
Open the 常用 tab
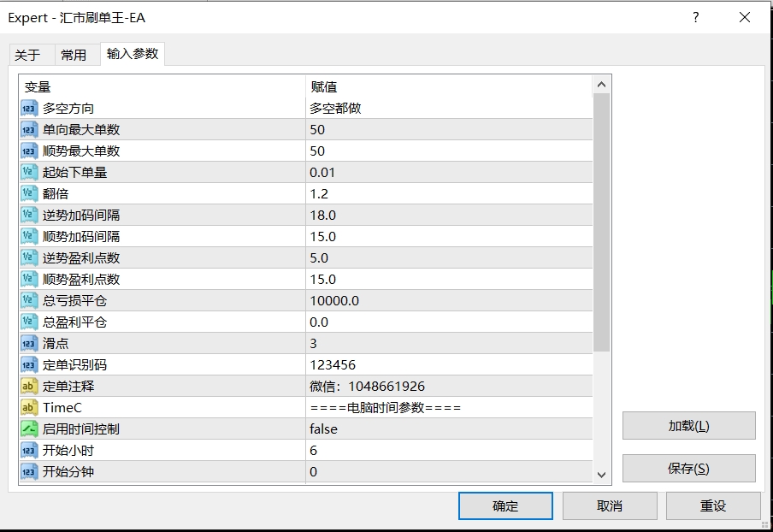tap(74, 55)
